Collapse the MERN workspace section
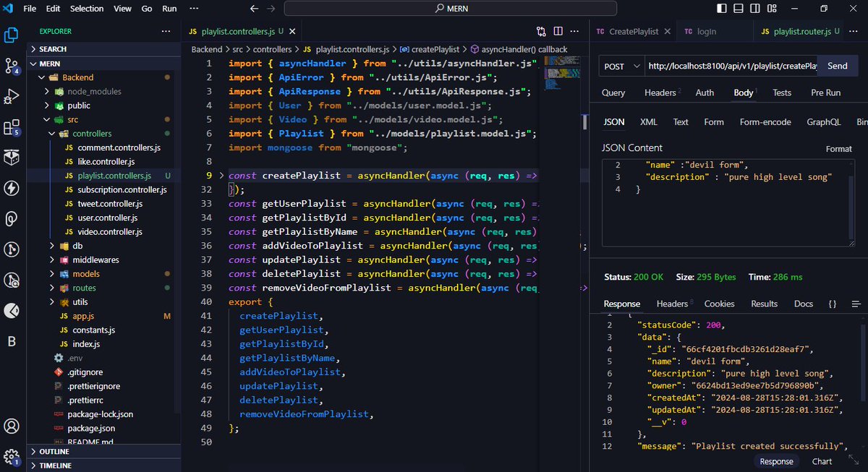The image size is (868, 472). click(34, 64)
